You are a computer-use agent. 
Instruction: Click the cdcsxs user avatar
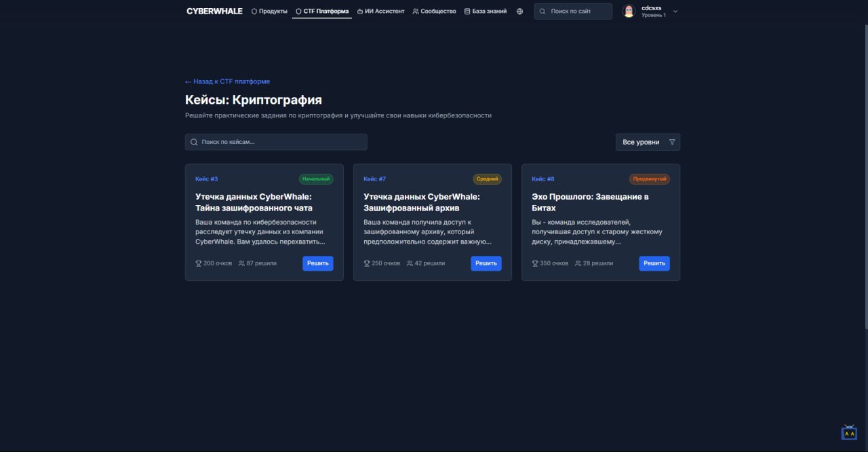[629, 12]
